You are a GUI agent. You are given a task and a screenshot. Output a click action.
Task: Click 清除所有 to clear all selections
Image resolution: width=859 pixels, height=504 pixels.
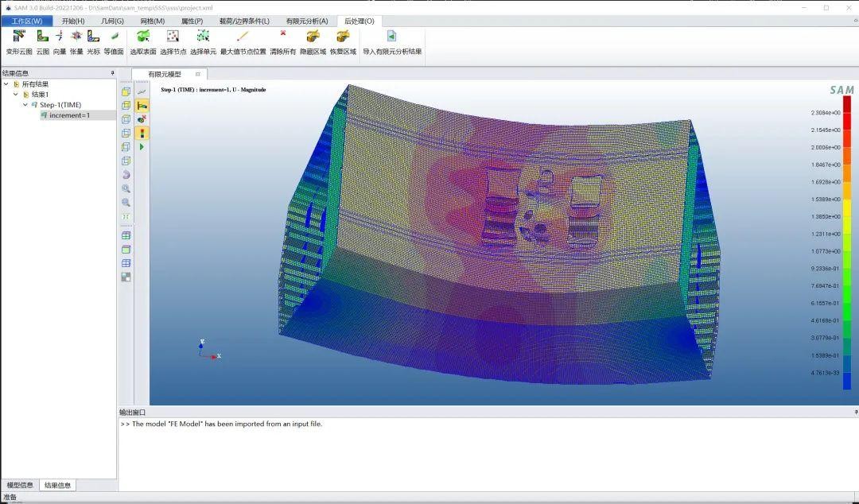tap(282, 37)
